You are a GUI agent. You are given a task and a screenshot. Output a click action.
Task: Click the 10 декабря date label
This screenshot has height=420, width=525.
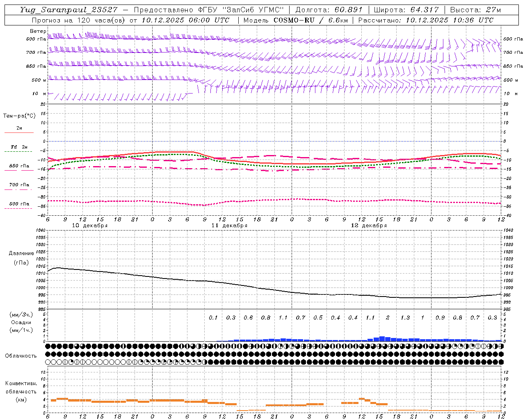point(90,226)
